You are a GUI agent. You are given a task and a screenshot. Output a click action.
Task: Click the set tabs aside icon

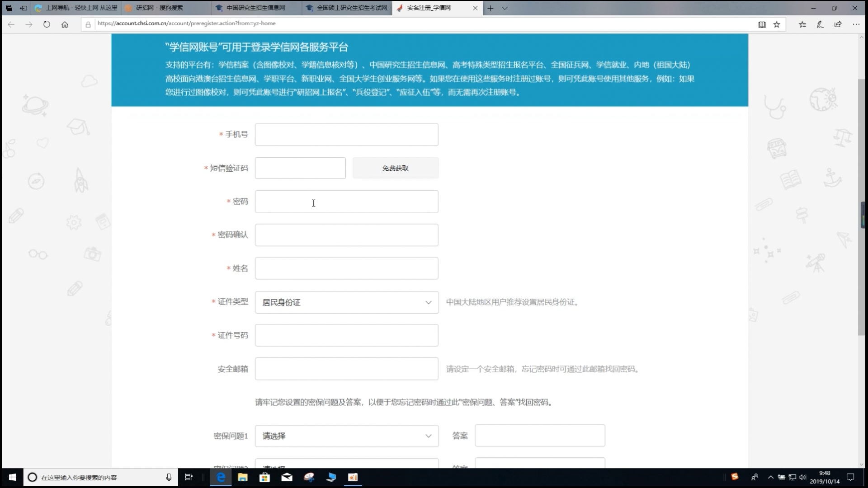click(x=24, y=8)
